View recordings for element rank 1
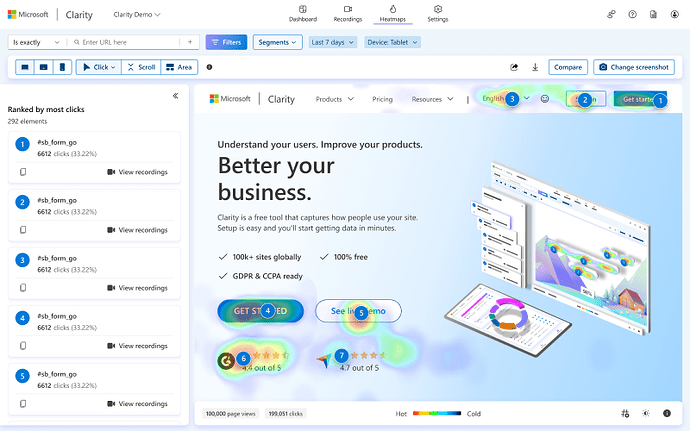This screenshot has width=690, height=431. pyautogui.click(x=137, y=172)
